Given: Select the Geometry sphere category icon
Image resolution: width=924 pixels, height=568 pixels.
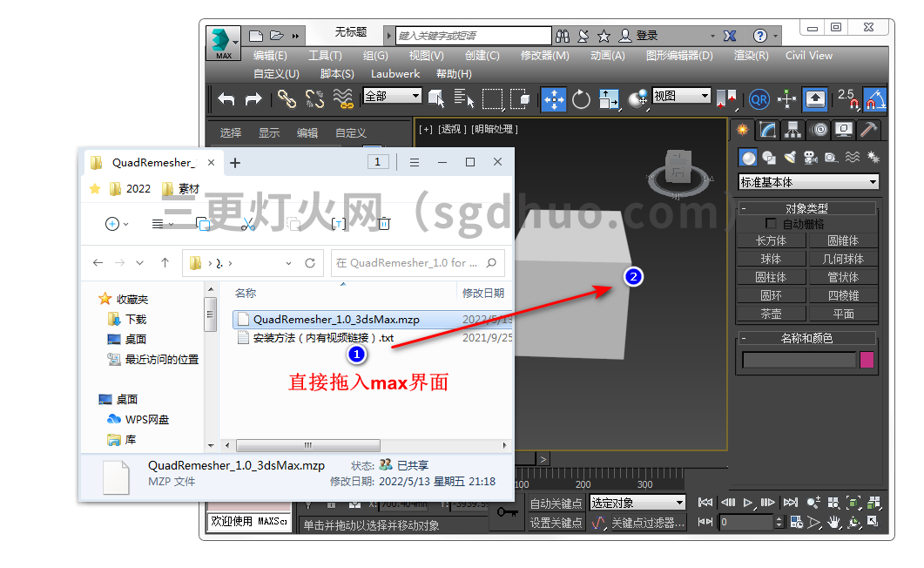Looking at the screenshot, I should click(748, 158).
